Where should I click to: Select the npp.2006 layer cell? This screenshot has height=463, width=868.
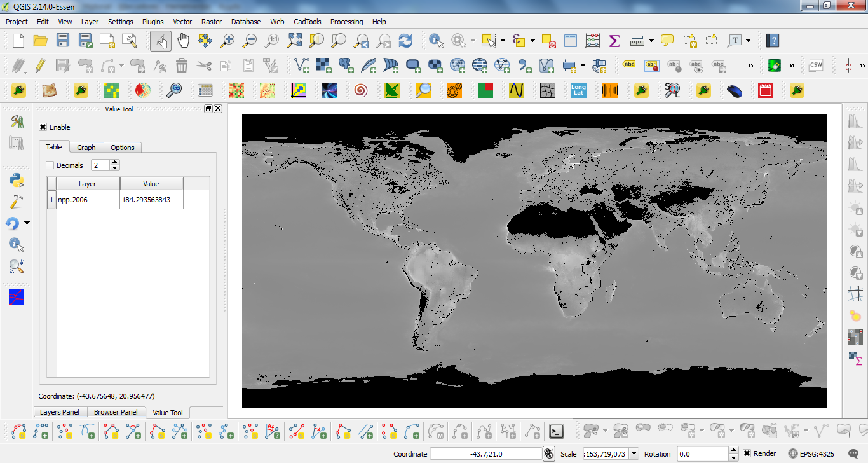coord(88,200)
